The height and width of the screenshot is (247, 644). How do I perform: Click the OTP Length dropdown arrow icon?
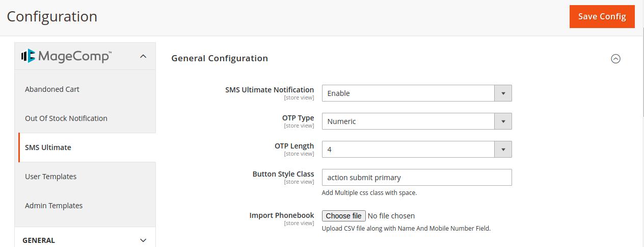[503, 150]
